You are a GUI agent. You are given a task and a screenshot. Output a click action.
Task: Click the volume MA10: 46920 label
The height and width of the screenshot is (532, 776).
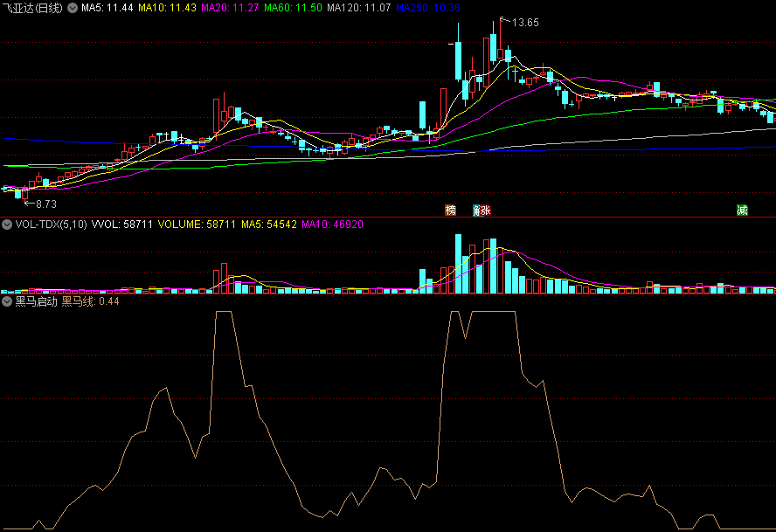click(333, 225)
